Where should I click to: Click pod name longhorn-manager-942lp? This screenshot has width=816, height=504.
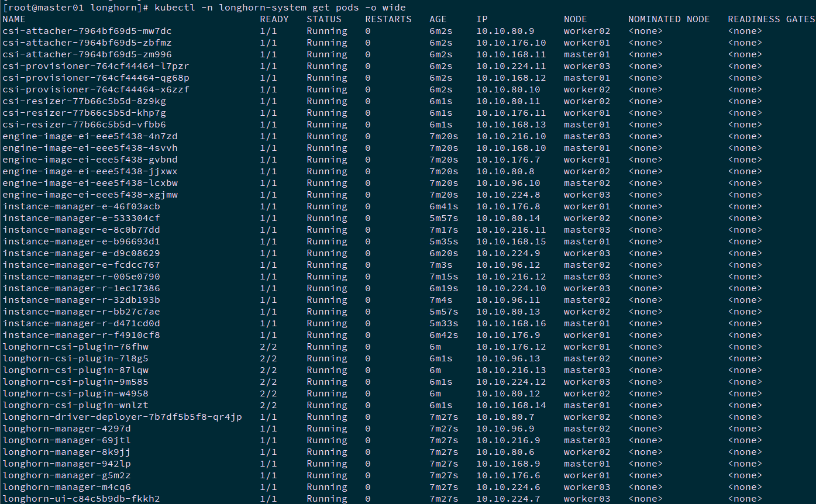tap(67, 464)
